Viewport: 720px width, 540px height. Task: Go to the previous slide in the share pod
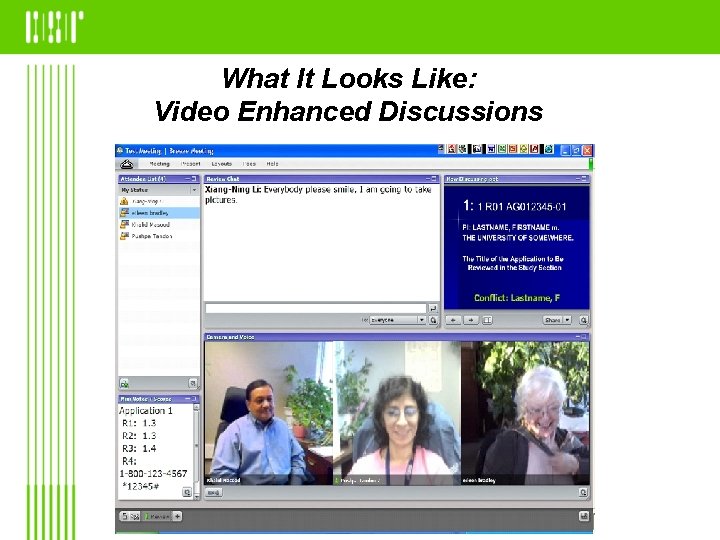[453, 320]
